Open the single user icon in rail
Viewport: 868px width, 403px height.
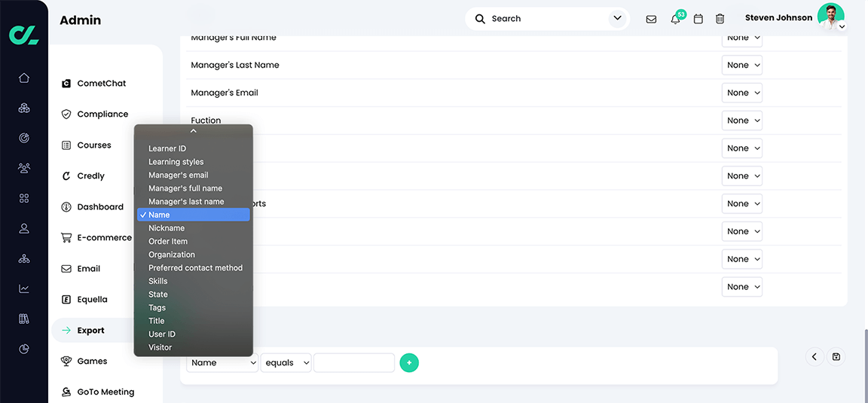click(24, 228)
